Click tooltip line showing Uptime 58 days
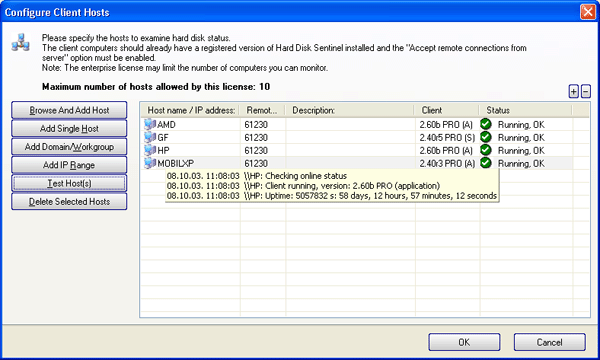The width and height of the screenshot is (600, 360). 332,196
